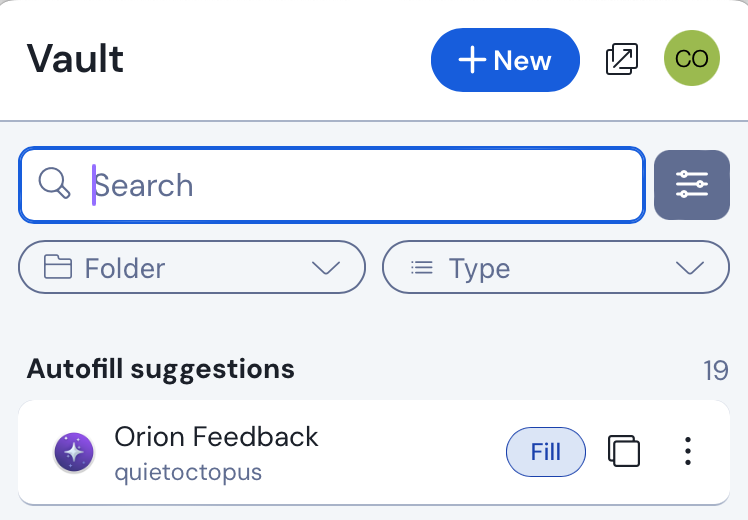Click inside the Search vault field

pos(360,185)
